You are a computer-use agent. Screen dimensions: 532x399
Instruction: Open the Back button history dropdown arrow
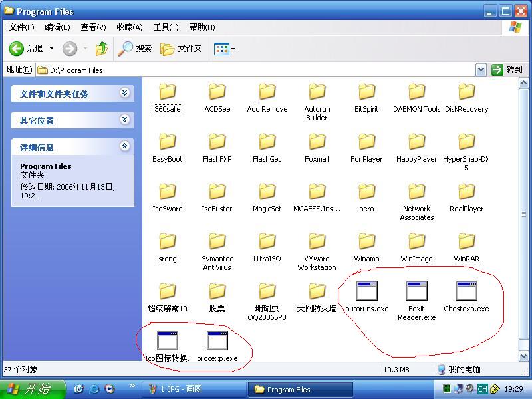click(51, 49)
